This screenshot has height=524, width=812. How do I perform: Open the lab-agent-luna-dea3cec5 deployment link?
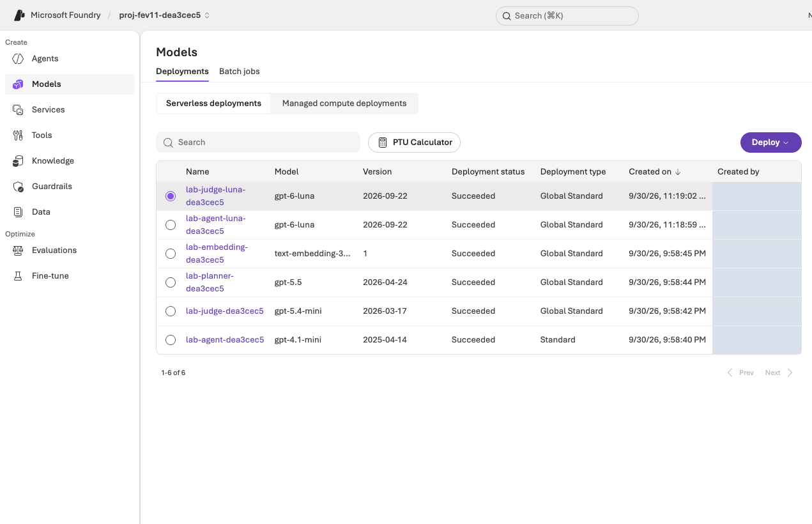215,225
